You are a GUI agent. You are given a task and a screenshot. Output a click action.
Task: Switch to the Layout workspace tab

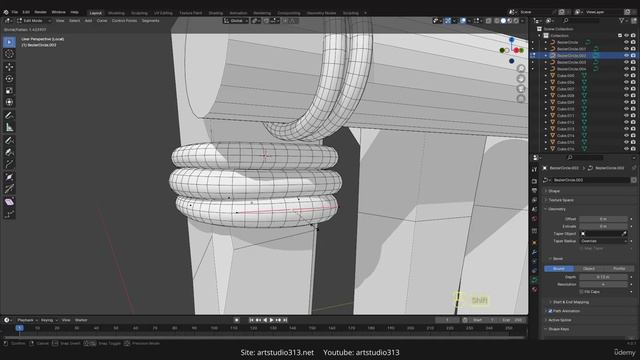pos(96,13)
